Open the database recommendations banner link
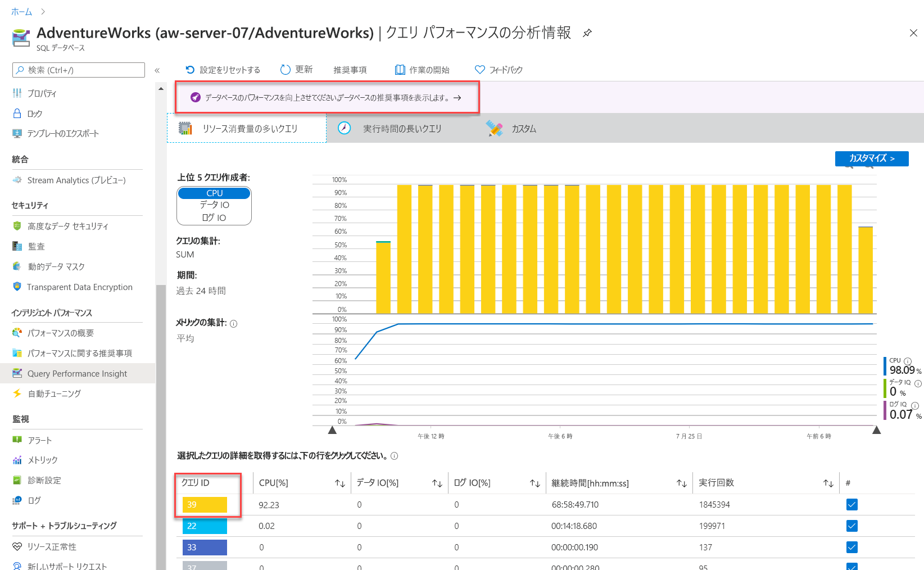This screenshot has width=924, height=570. tap(327, 98)
